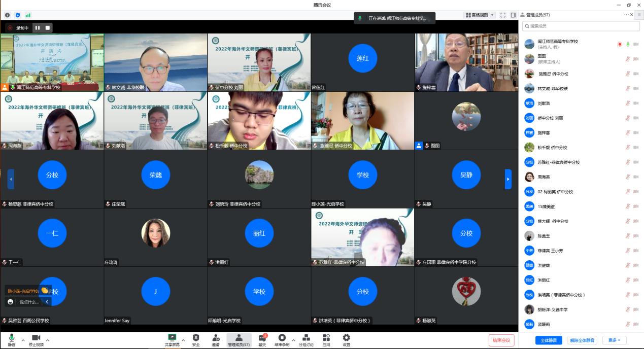The width and height of the screenshot is (644, 349).
Task: Open the 安全 security icon
Action: (196, 339)
